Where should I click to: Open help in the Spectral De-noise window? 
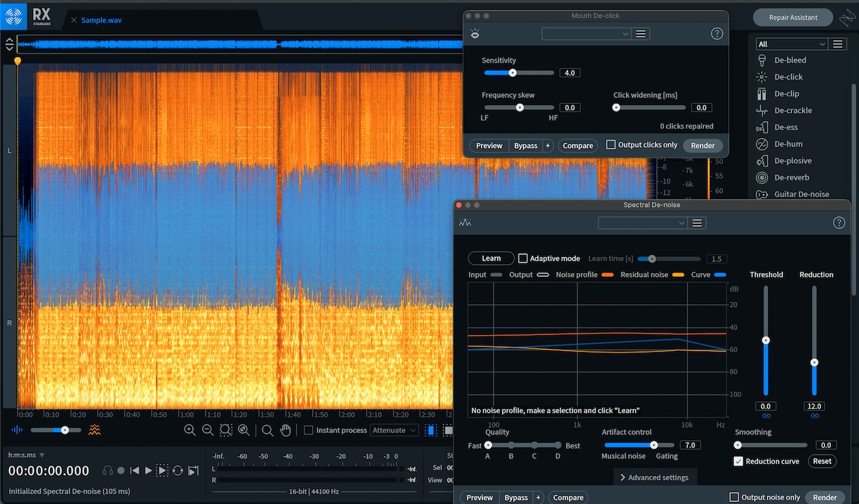(839, 222)
